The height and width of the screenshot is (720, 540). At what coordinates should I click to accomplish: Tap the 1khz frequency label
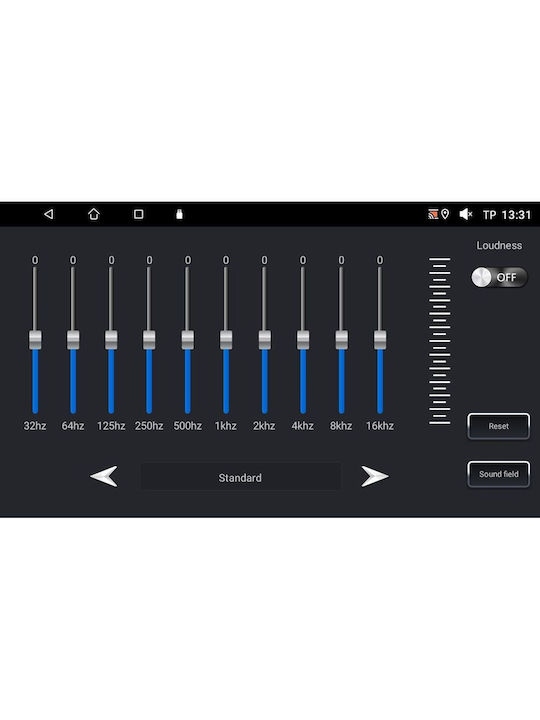(x=226, y=426)
